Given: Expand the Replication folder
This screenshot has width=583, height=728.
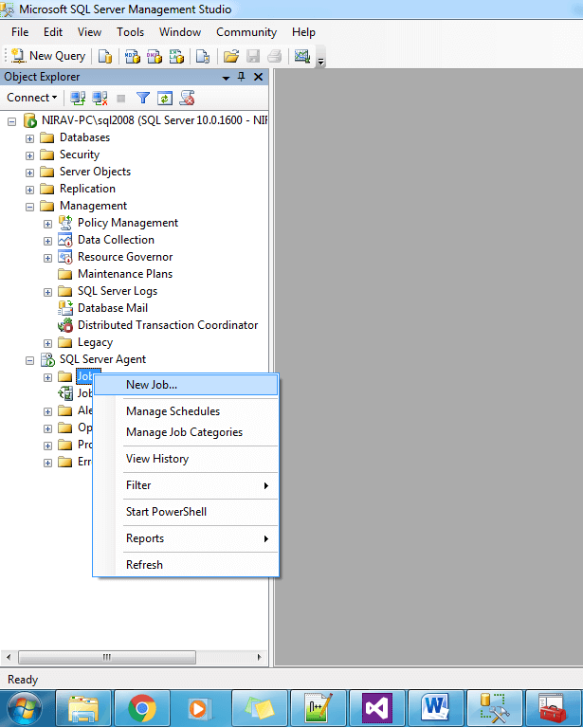Looking at the screenshot, I should point(29,190).
